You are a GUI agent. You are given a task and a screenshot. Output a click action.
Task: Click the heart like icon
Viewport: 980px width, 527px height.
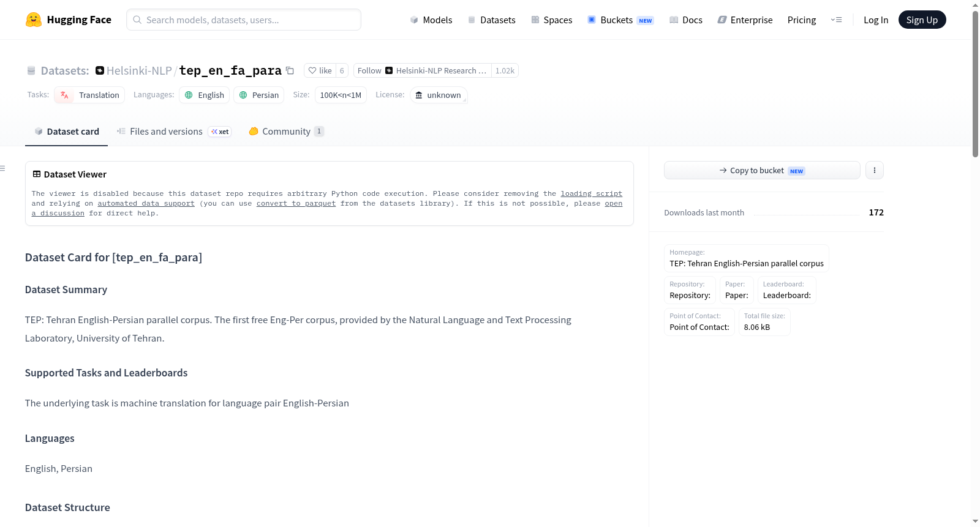pos(312,71)
